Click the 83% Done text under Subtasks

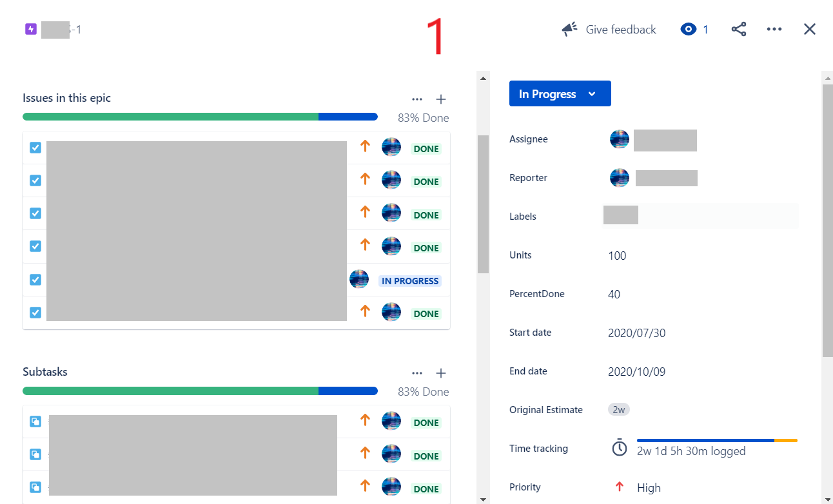[423, 392]
